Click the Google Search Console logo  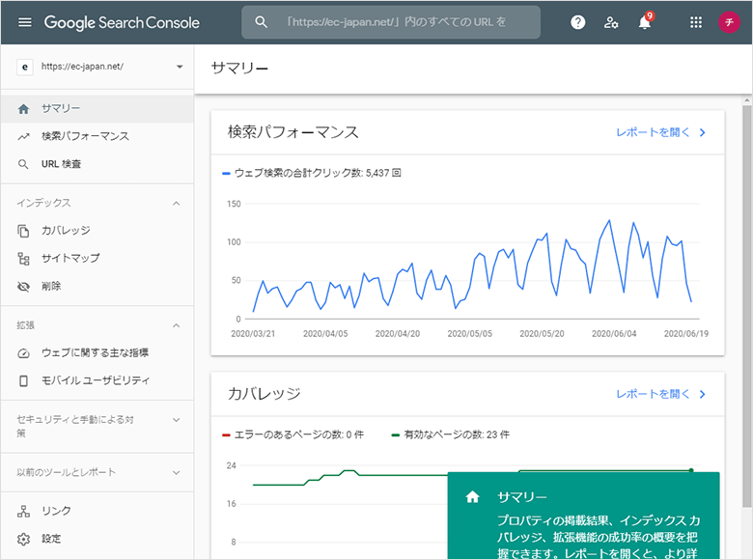click(x=122, y=22)
